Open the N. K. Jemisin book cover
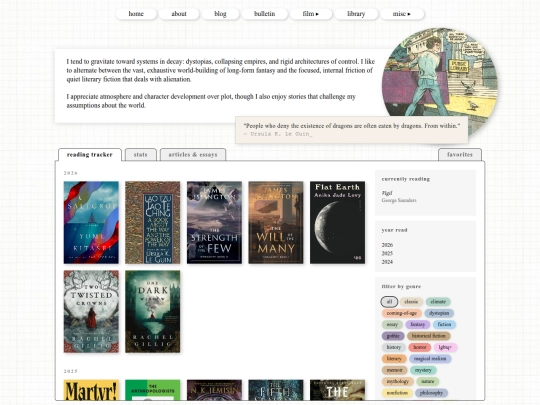The height and width of the screenshot is (405, 540). [x=214, y=390]
